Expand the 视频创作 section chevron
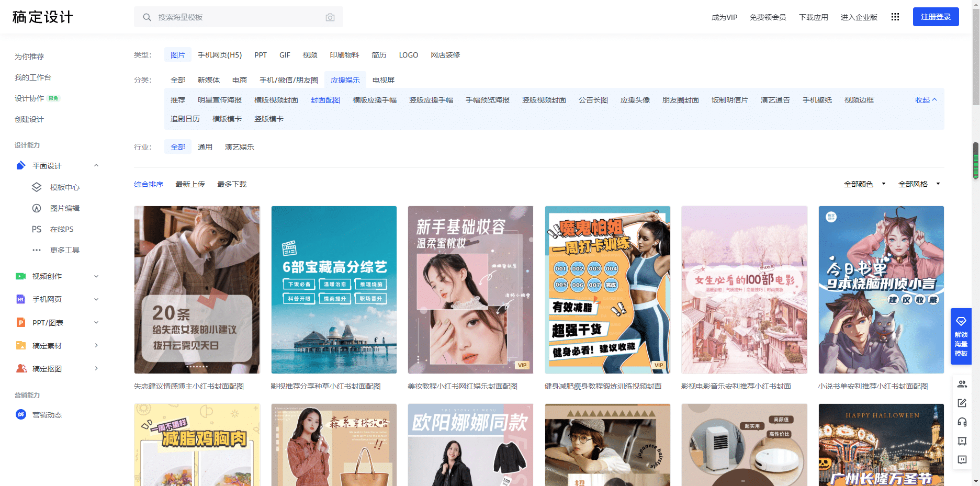Screen dimensions: 980x486 pyautogui.click(x=96, y=276)
